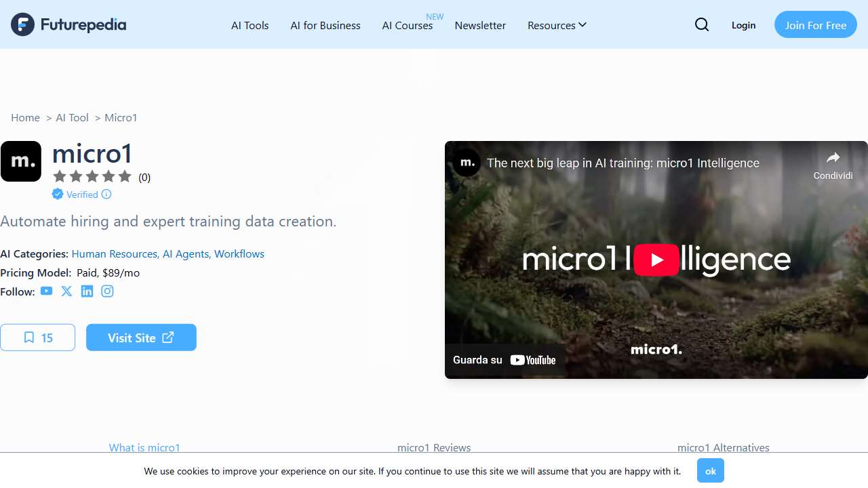Click the Join For Free button
Viewport: 868px width, 488px height.
[815, 25]
